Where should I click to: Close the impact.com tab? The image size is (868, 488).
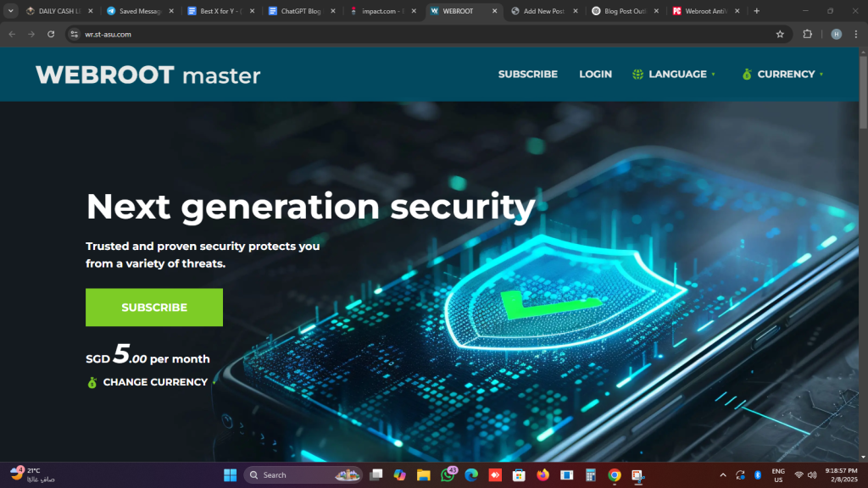[414, 11]
